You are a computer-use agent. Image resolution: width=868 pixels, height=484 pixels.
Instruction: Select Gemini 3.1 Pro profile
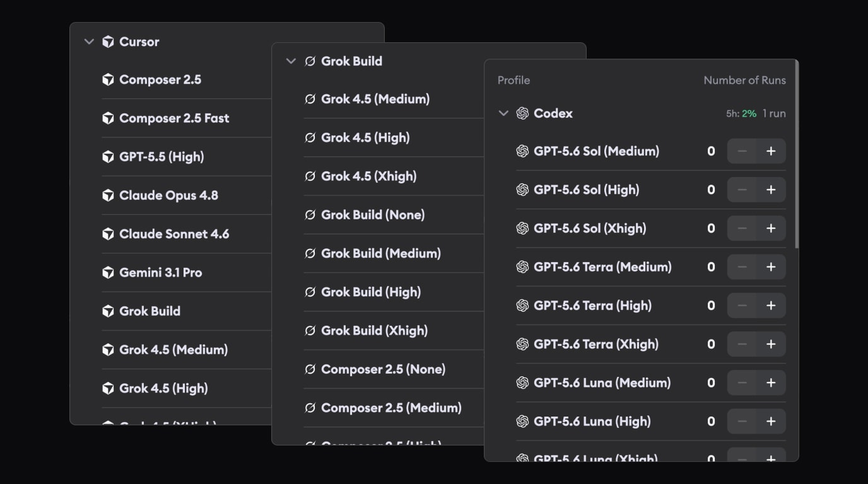(x=161, y=272)
